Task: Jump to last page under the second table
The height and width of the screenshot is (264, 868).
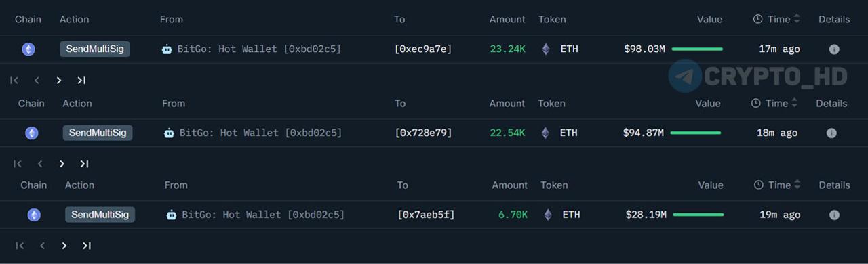Action: click(84, 164)
